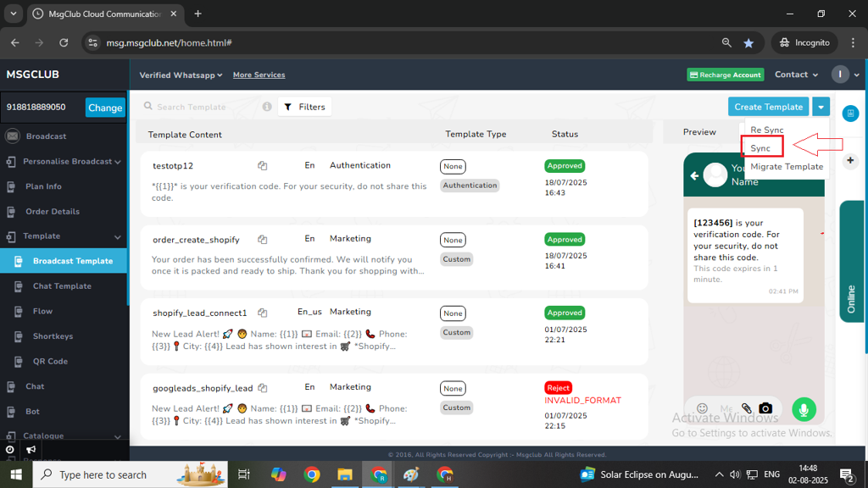Click the Search Template input field
The height and width of the screenshot is (488, 868).
click(203, 107)
